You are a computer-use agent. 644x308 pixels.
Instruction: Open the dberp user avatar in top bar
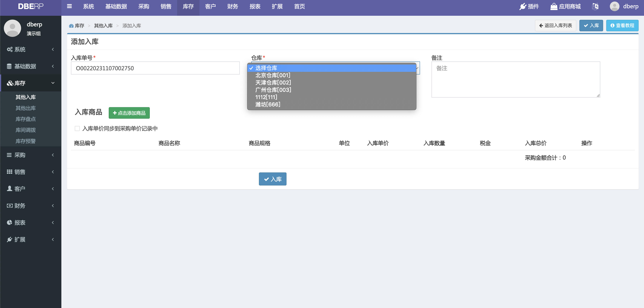tap(614, 6)
